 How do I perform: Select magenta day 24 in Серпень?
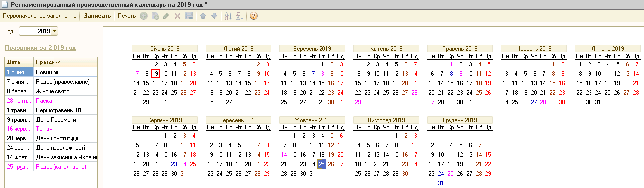(x=184, y=164)
